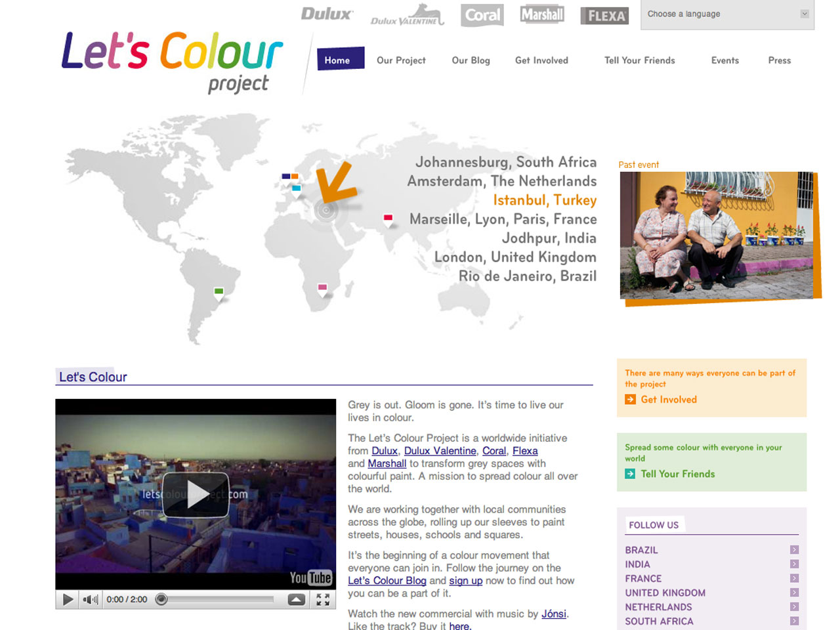Open the Our Project menu item
This screenshot has width=840, height=630.
(x=401, y=60)
